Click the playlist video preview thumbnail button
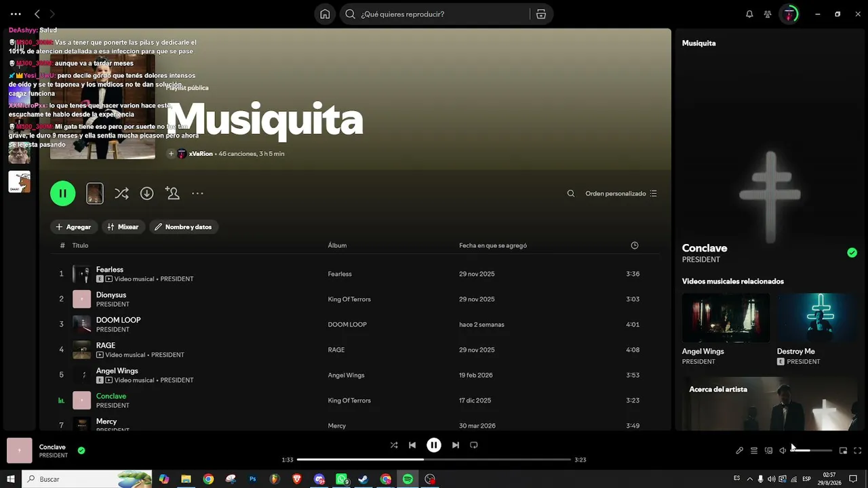Viewport: 868px width, 488px height. coord(95,193)
